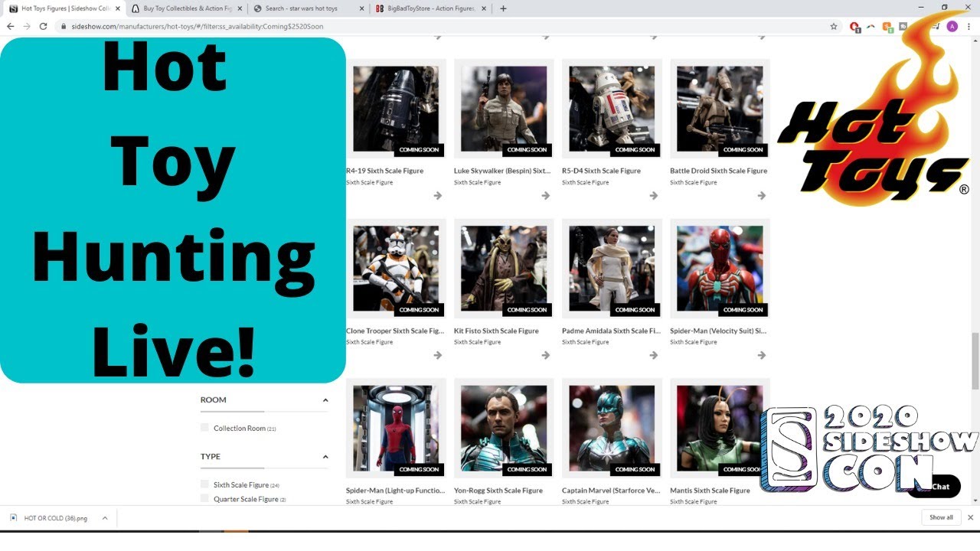This screenshot has height=551, width=980.
Task: Click the PNG file icon in downloads bar
Action: [14, 518]
